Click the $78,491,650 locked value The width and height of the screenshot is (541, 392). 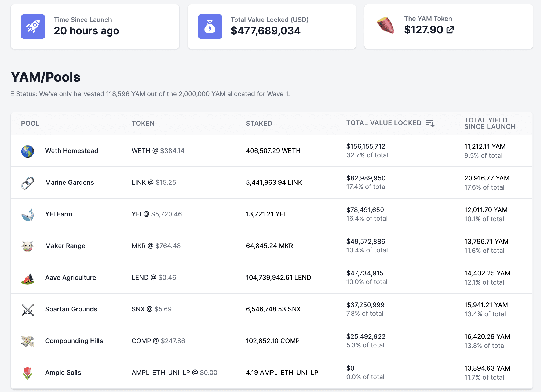(365, 210)
